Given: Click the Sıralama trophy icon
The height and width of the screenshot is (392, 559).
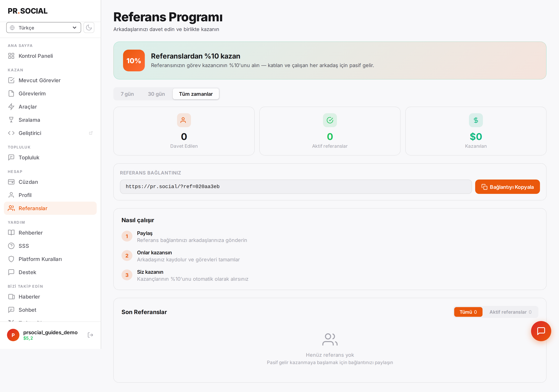Looking at the screenshot, I should (11, 120).
